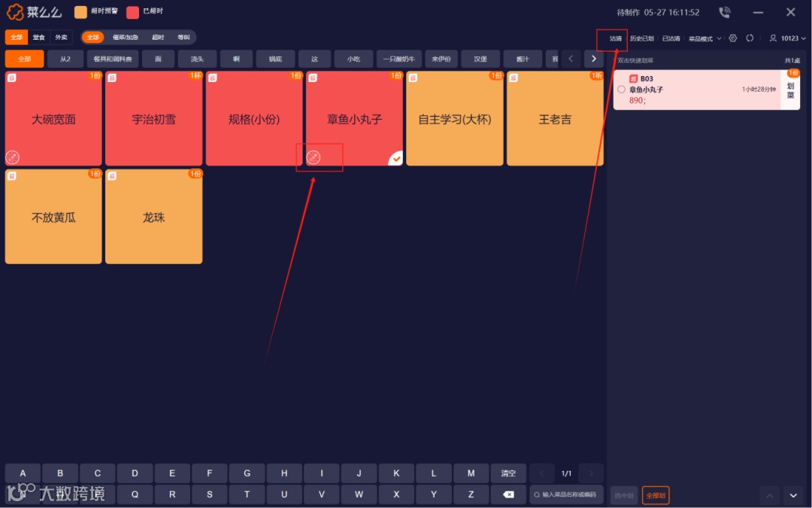The height and width of the screenshot is (508, 812).
Task: Click the 沽清 stamp on 大碗宽面 card
Action: coord(13,157)
